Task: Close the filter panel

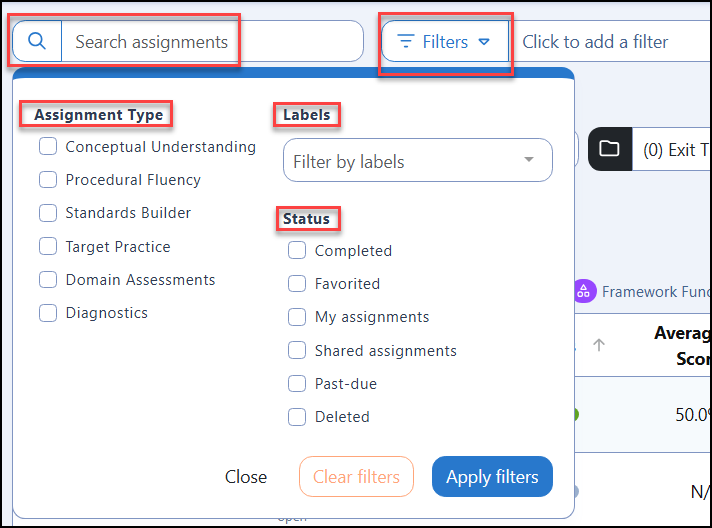Action: click(x=246, y=477)
